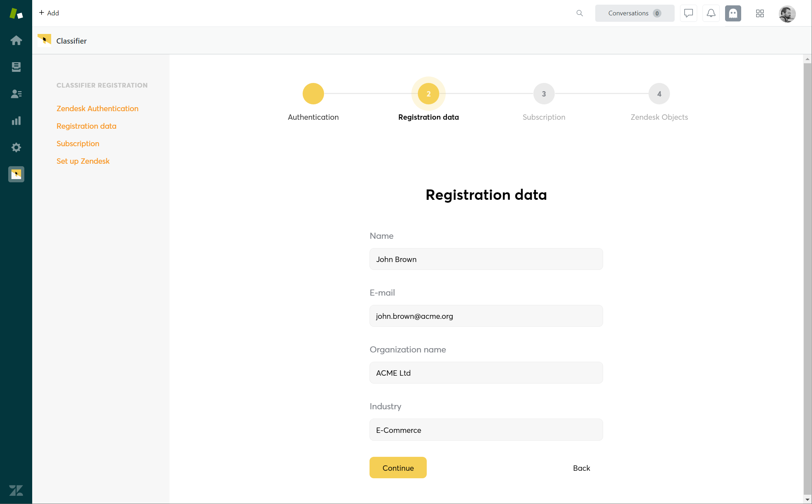Open the Zendesk Support logo icon
This screenshot has height=504, width=812.
[16, 13]
